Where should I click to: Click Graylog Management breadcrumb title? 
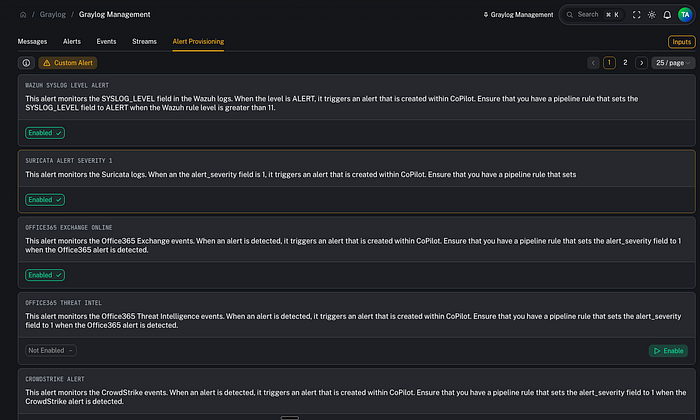(114, 14)
